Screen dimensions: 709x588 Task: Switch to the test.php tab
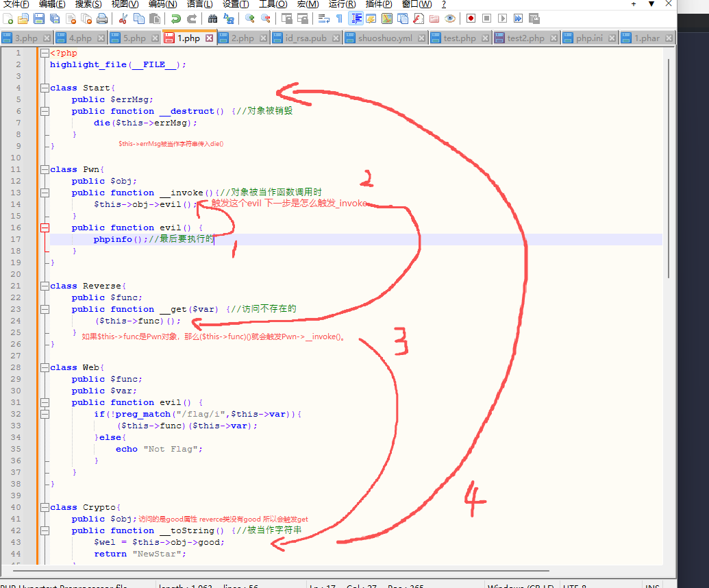pyautogui.click(x=459, y=38)
